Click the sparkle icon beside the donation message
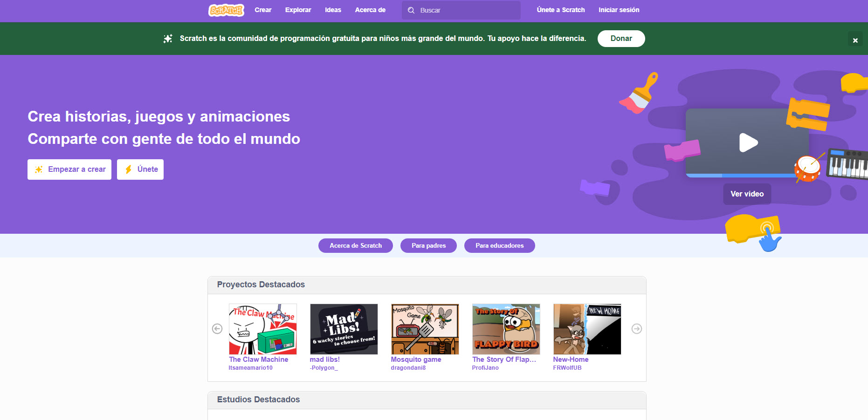Viewport: 868px width, 420px height. (x=168, y=38)
